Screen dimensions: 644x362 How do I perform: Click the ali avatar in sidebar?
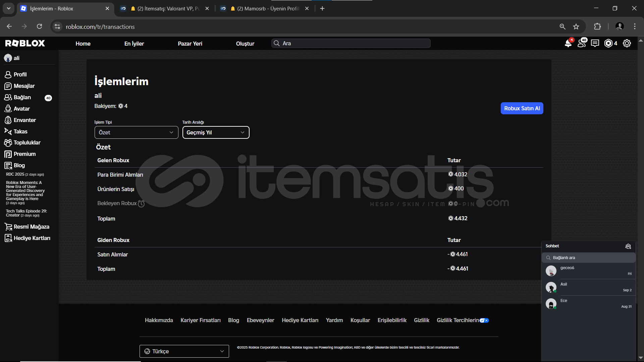tap(8, 58)
